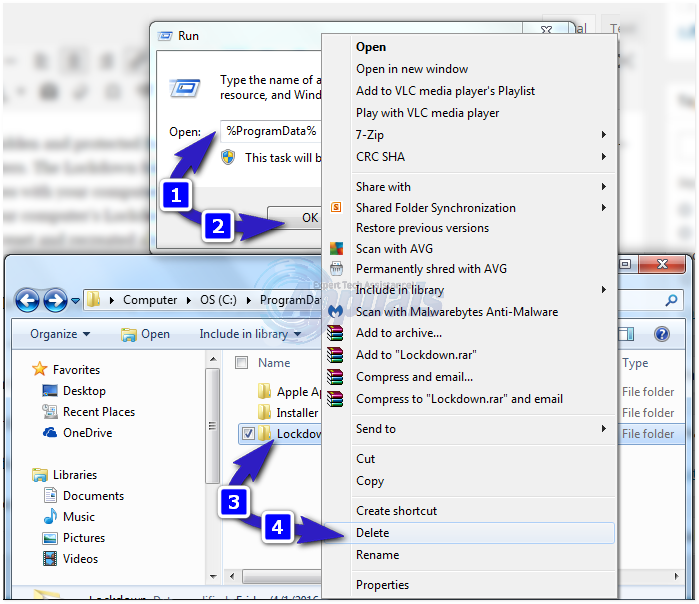Click the %ProgramData% Open input field
The height and width of the screenshot is (604, 699).
tap(271, 131)
